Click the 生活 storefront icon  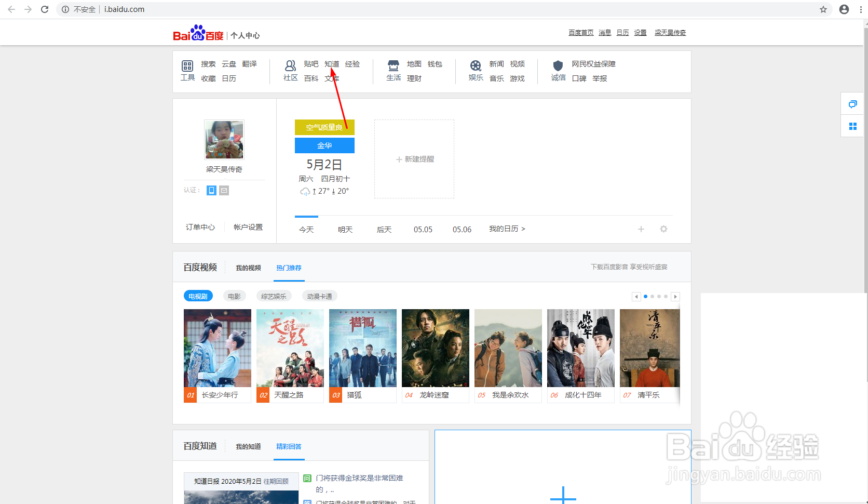(x=393, y=67)
